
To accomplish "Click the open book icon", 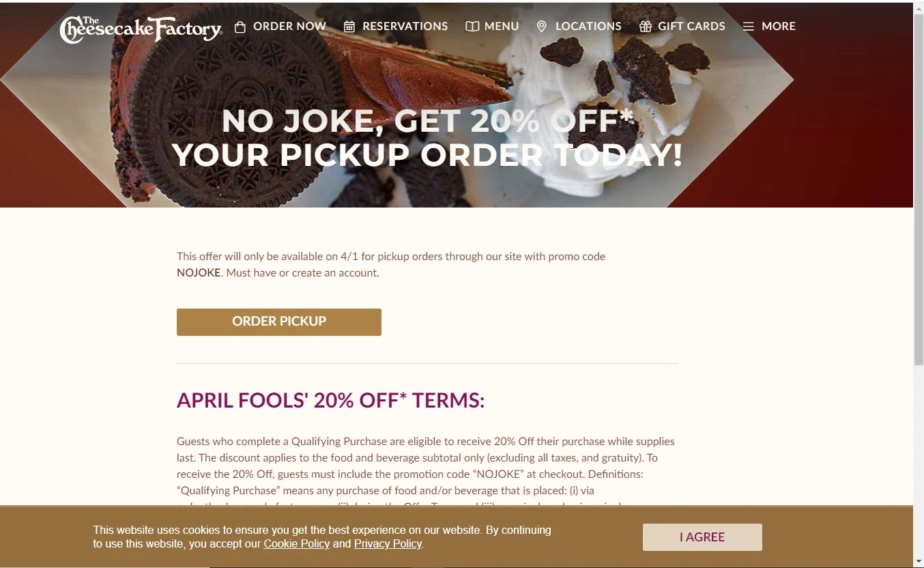I will point(472,27).
